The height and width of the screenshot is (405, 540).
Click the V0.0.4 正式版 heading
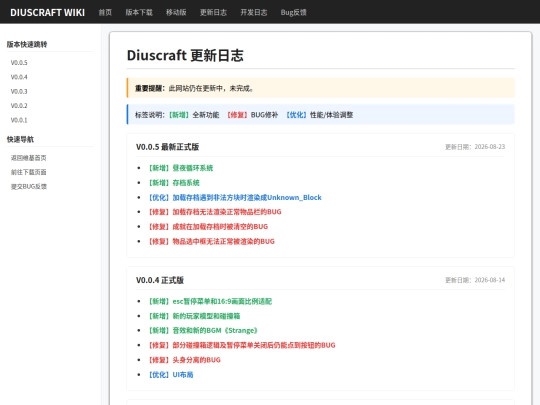click(x=160, y=280)
